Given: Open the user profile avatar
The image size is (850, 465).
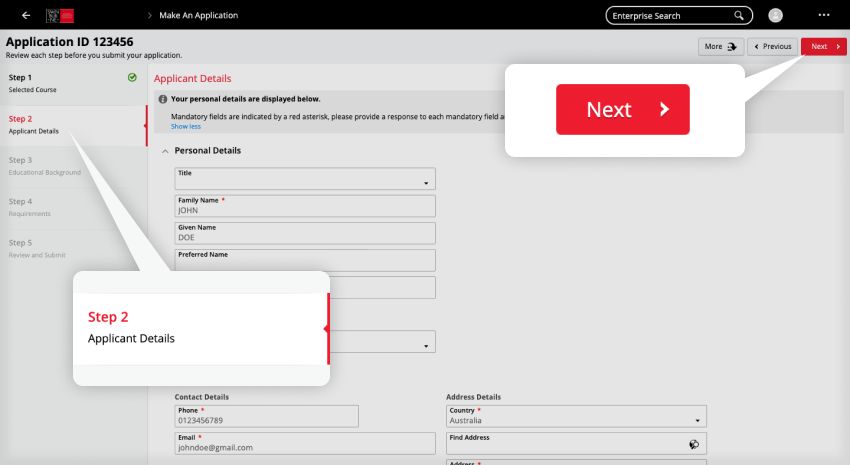Looking at the screenshot, I should click(x=776, y=16).
